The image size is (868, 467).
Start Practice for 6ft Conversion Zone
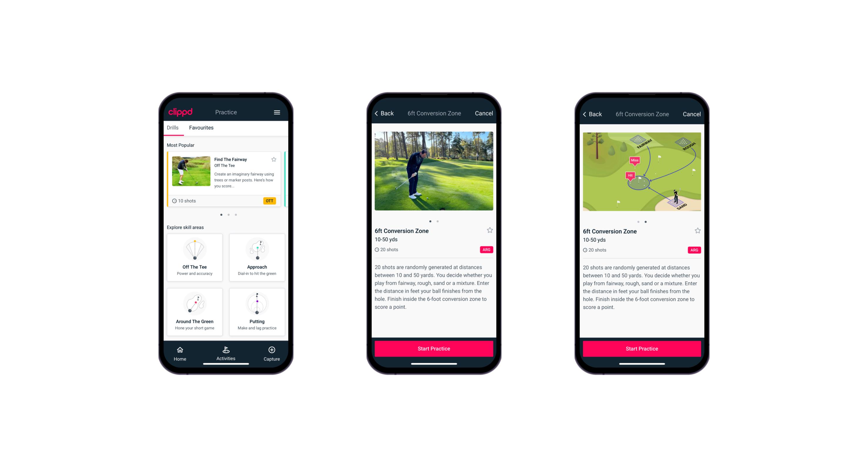click(434, 349)
